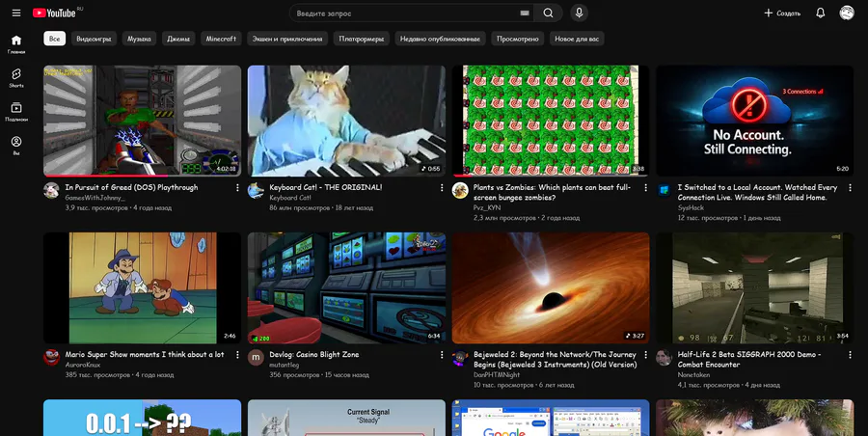Image resolution: width=868 pixels, height=436 pixels.
Task: Select the Minecraft filter chip
Action: 221,39
